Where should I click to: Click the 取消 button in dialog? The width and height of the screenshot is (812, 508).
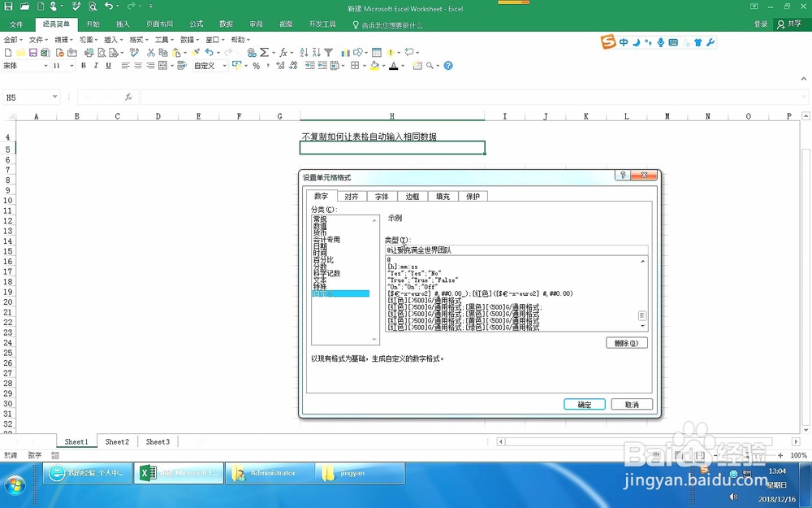point(632,404)
